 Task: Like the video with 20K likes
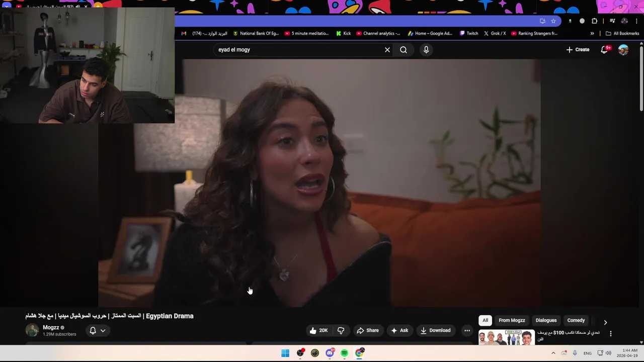pyautogui.click(x=318, y=330)
